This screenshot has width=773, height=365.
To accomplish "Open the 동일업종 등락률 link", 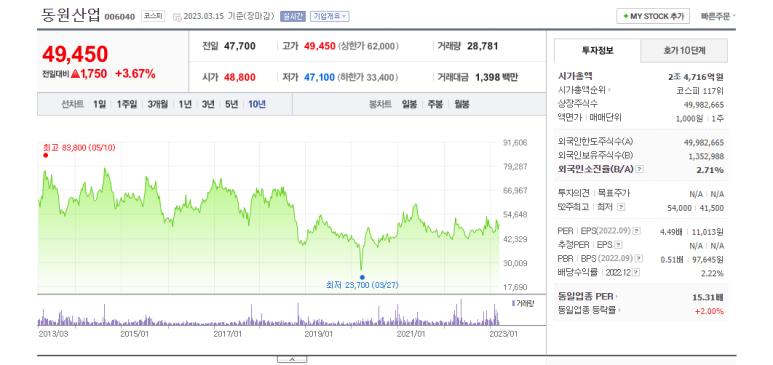I will 590,310.
